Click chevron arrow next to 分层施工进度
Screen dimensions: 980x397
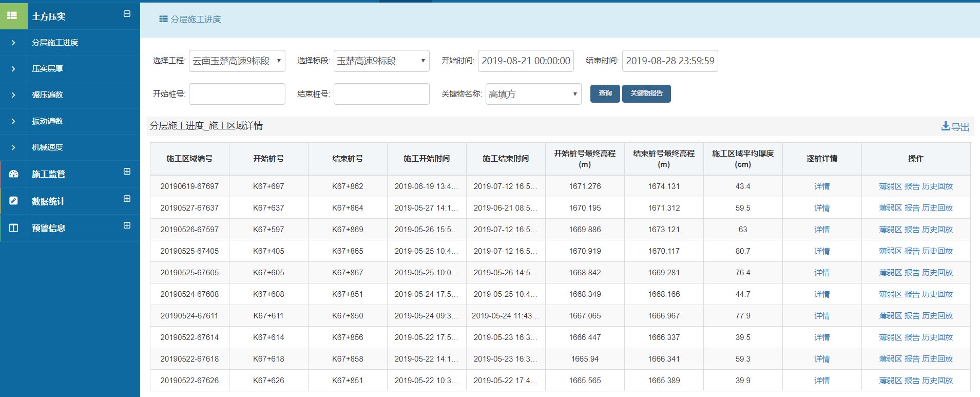point(13,43)
